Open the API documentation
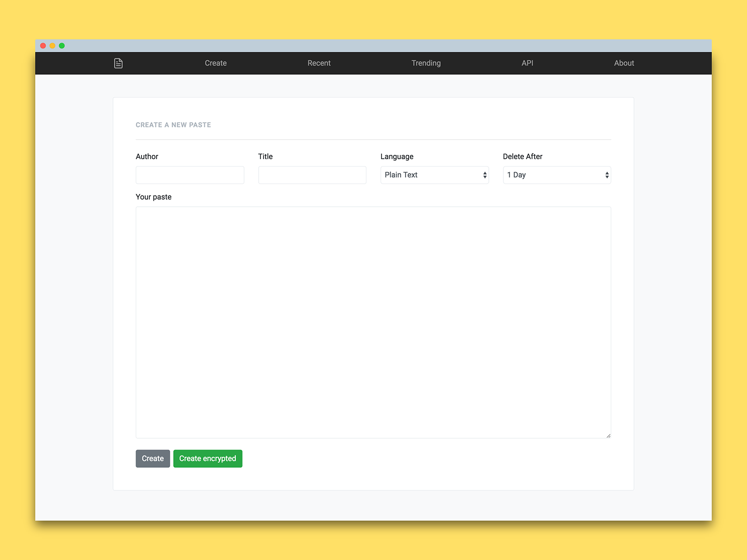The width and height of the screenshot is (747, 560). [527, 63]
